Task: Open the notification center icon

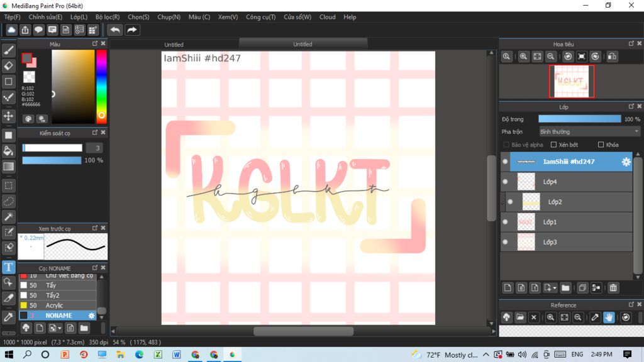Action: coord(627,354)
